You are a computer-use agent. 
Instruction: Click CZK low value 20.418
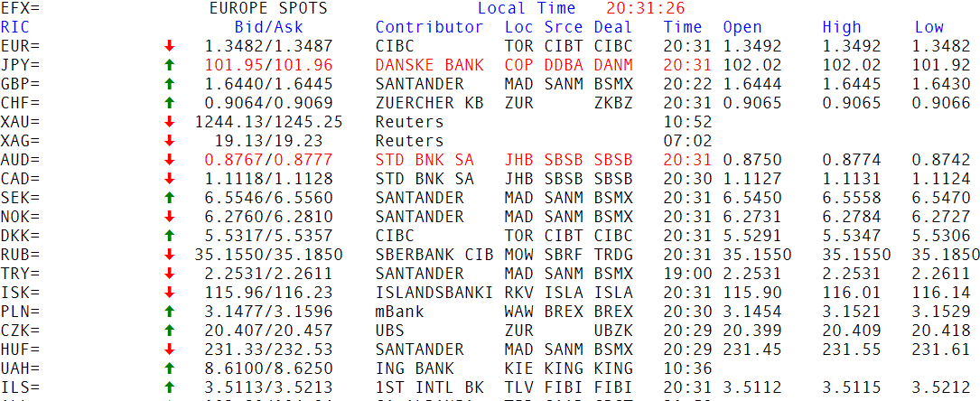[940, 331]
